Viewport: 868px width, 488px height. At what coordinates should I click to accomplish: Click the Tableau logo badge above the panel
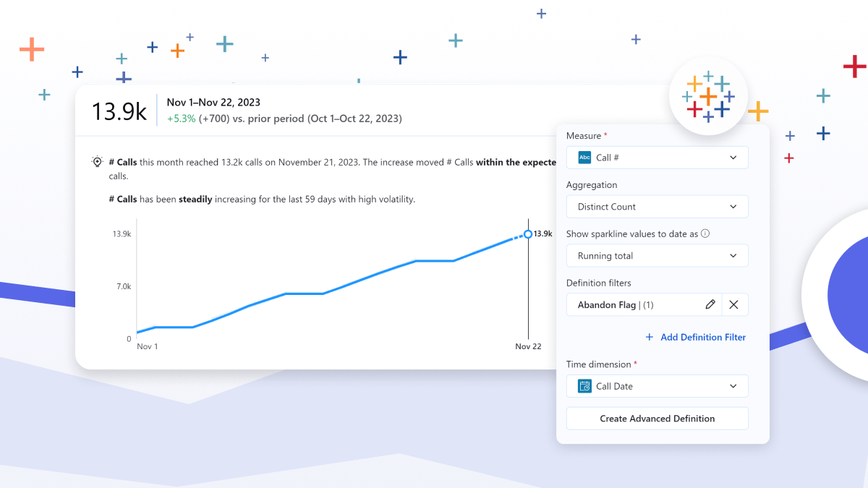point(708,96)
